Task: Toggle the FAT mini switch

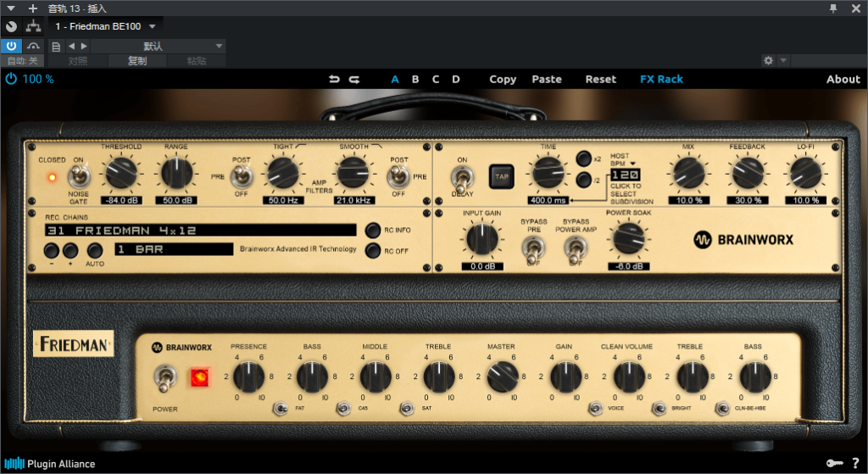Action: [x=281, y=409]
